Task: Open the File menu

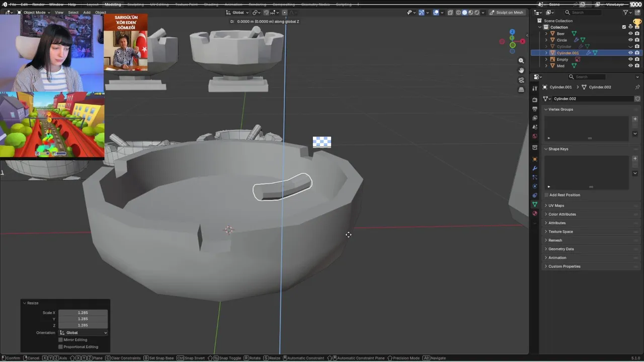Action: coord(13,4)
